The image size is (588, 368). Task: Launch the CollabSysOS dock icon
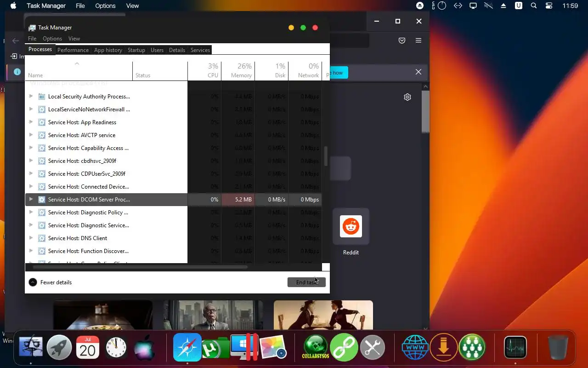(316, 347)
